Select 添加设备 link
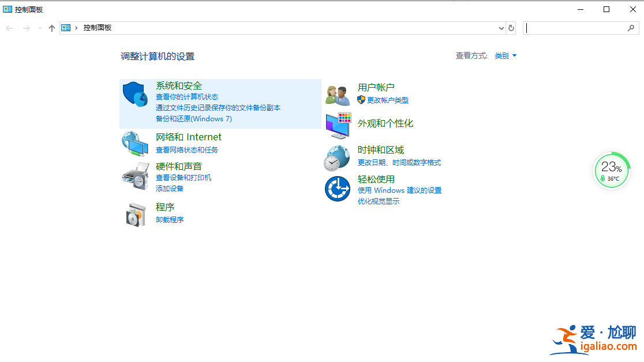Image resolution: width=644 pixels, height=362 pixels. click(x=170, y=189)
